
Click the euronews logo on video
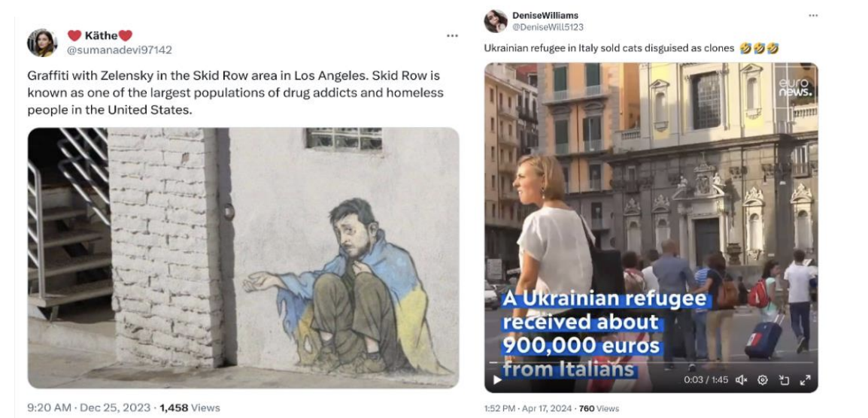pyautogui.click(x=794, y=86)
